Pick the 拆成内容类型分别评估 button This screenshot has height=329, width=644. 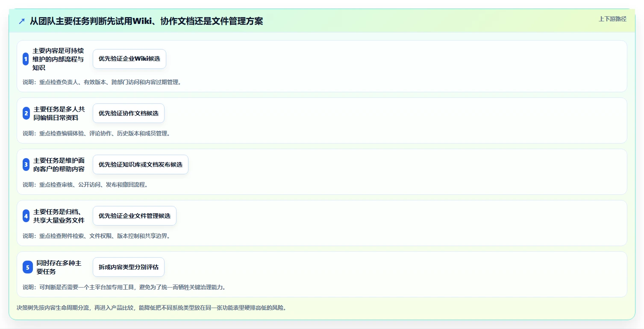(129, 267)
